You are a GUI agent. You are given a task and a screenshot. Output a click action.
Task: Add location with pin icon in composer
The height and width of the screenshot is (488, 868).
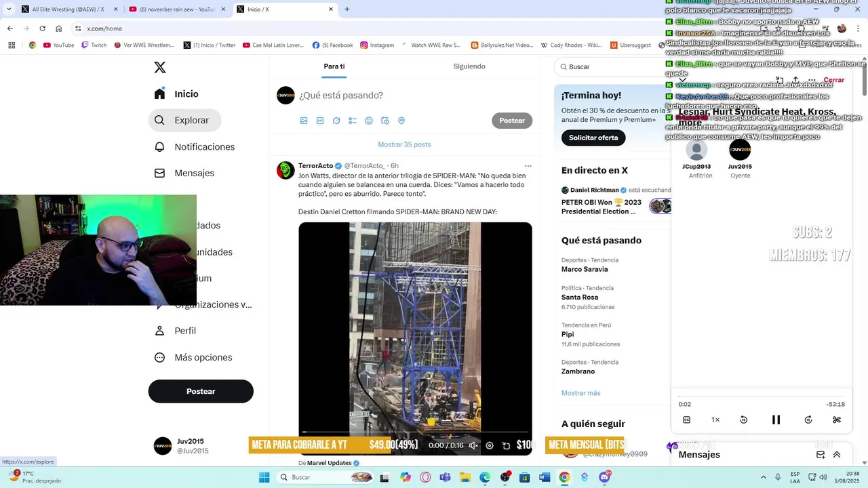(x=401, y=121)
